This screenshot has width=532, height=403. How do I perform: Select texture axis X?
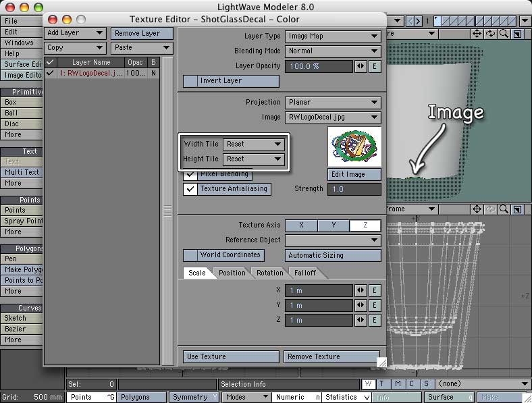point(301,225)
